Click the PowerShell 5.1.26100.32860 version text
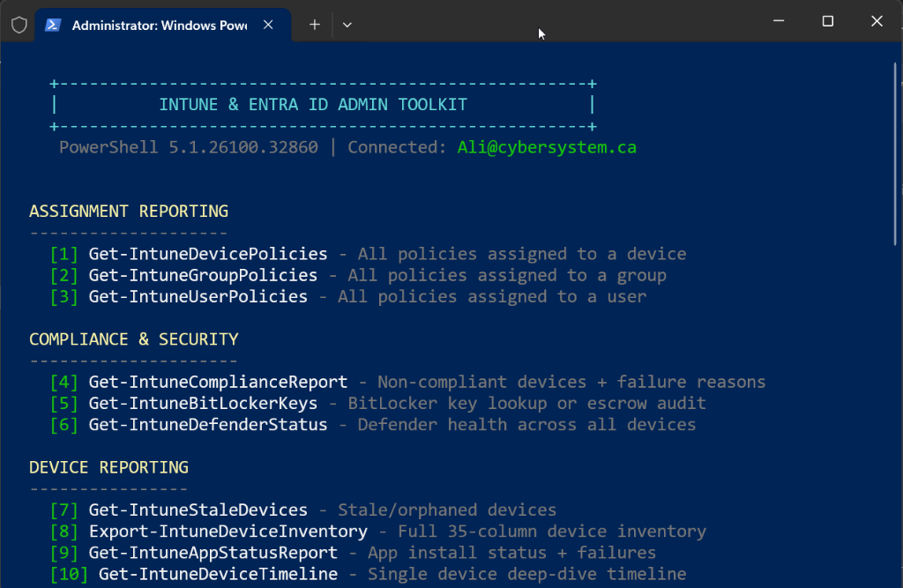Screen dimensions: 903x588 189,147
